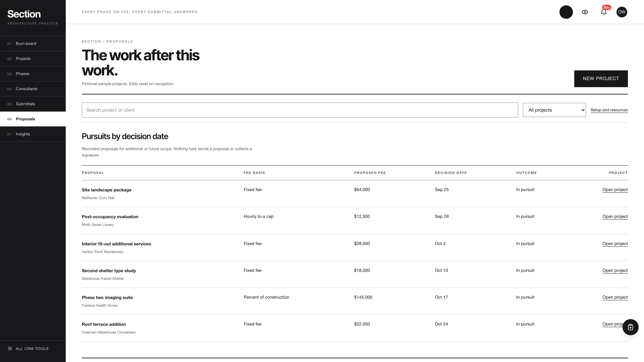
Task: Open the notifications bell icon
Action: click(604, 12)
